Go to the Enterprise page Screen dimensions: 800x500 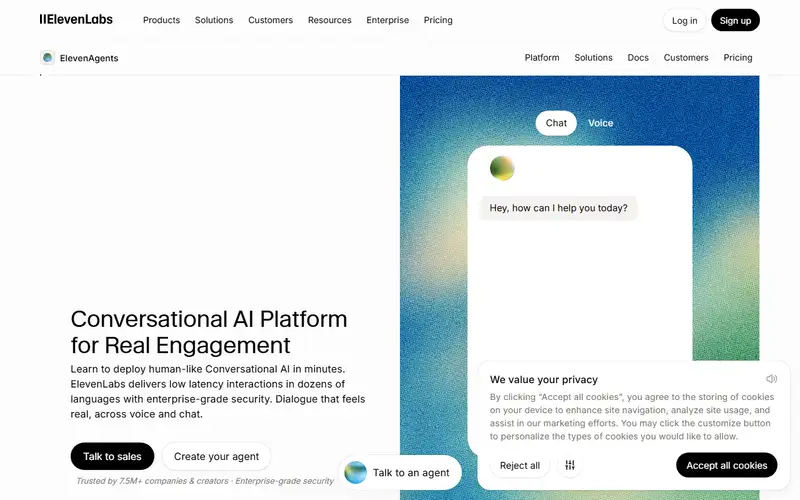point(388,20)
